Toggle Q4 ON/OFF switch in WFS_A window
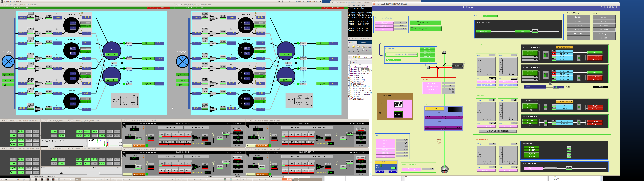 49,107
